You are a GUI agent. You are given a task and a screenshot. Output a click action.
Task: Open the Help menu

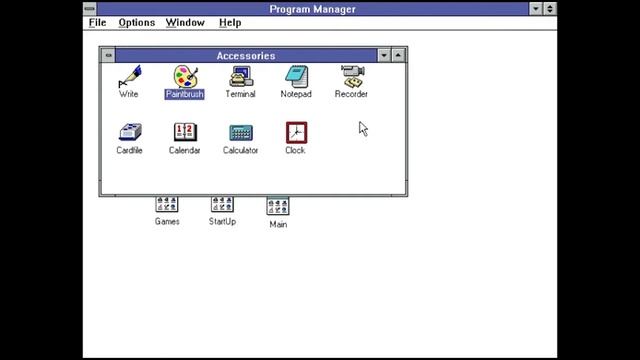point(230,22)
